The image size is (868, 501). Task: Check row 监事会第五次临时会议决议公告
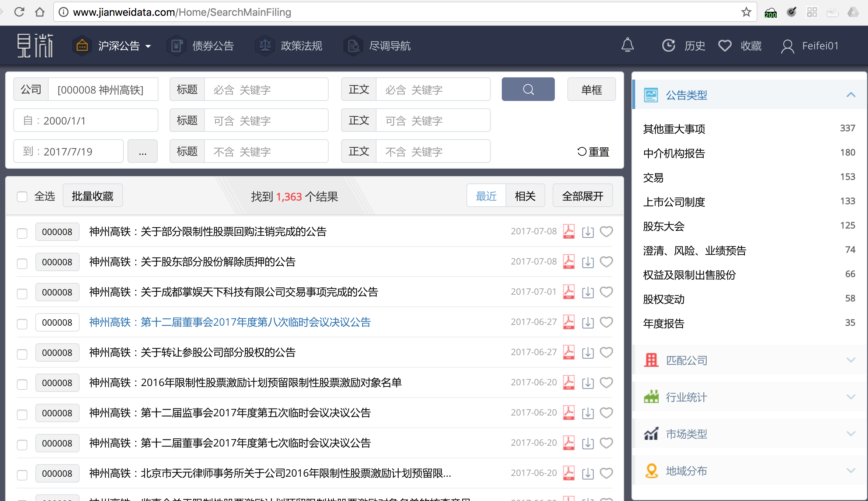22,414
